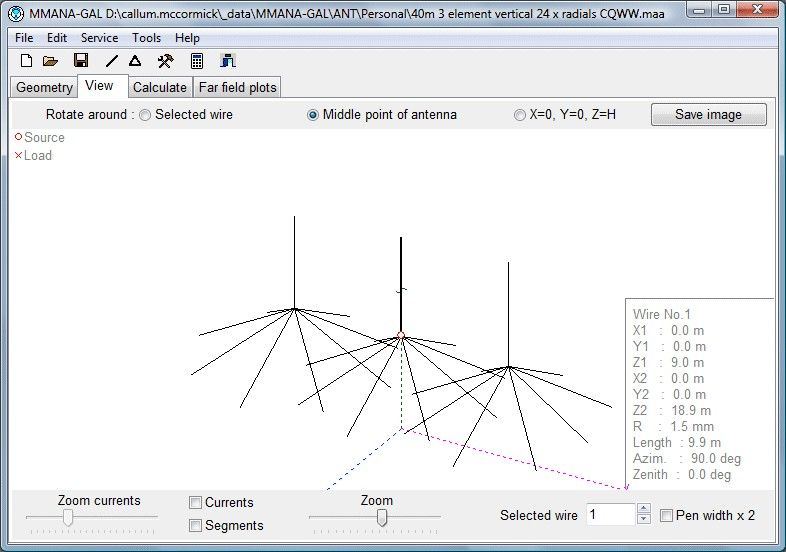Click the Zoom currents slider handle

(68, 517)
